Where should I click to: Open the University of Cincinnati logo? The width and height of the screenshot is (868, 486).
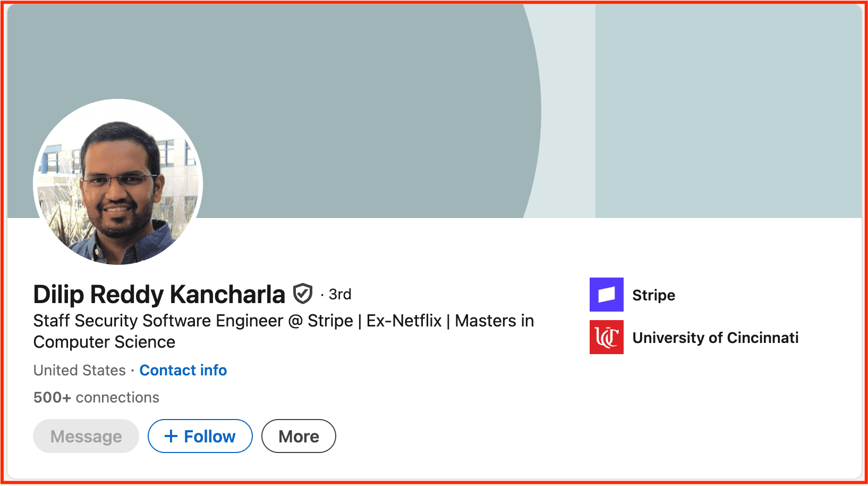point(606,337)
